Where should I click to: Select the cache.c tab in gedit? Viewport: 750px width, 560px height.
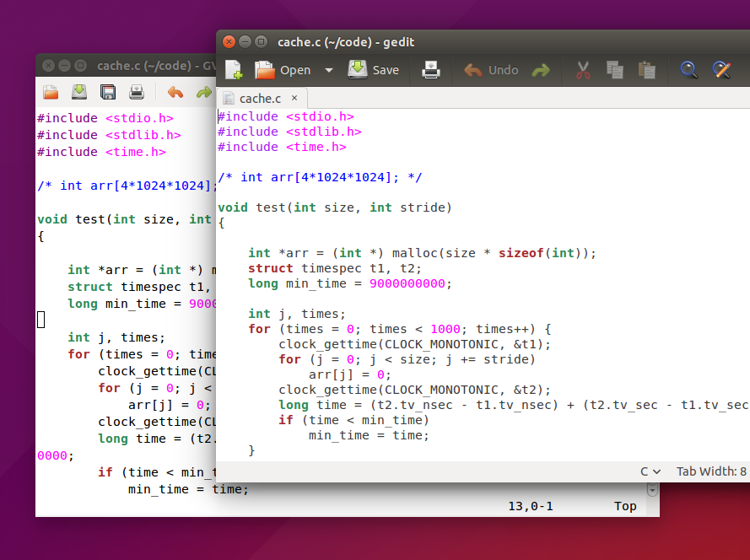point(260,99)
